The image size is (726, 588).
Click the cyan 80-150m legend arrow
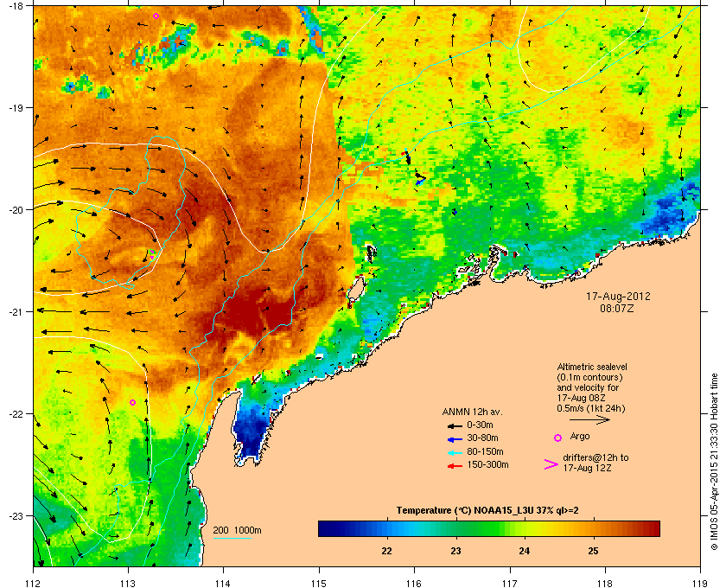coord(455,452)
